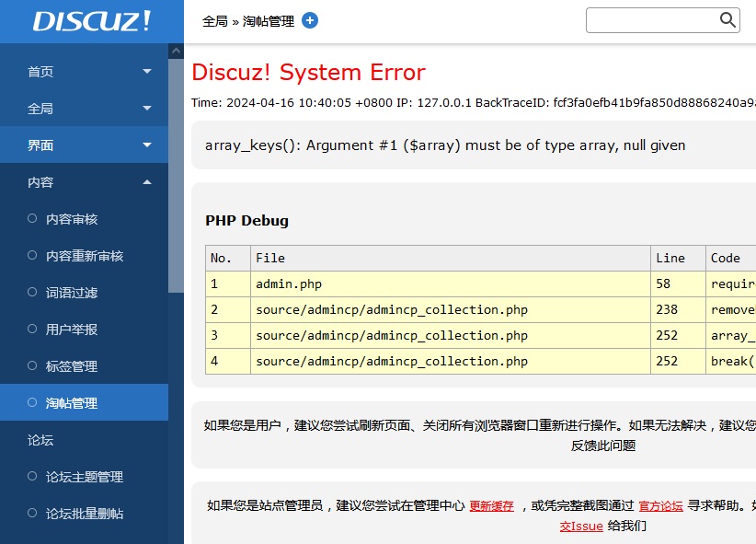Viewport: 756px width, 544px height.
Task: Expand the 全局 sidebar section
Action: tap(147, 109)
